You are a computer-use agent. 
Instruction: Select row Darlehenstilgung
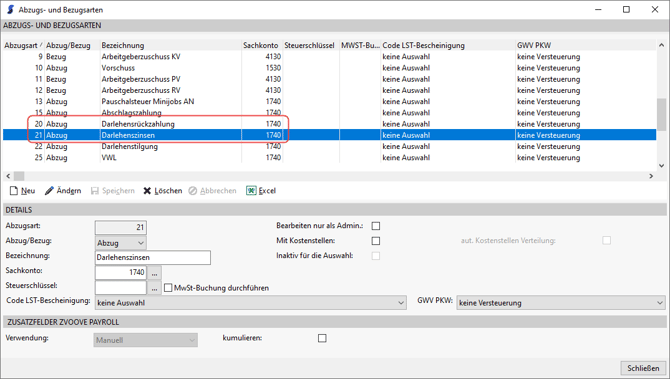[329, 146]
